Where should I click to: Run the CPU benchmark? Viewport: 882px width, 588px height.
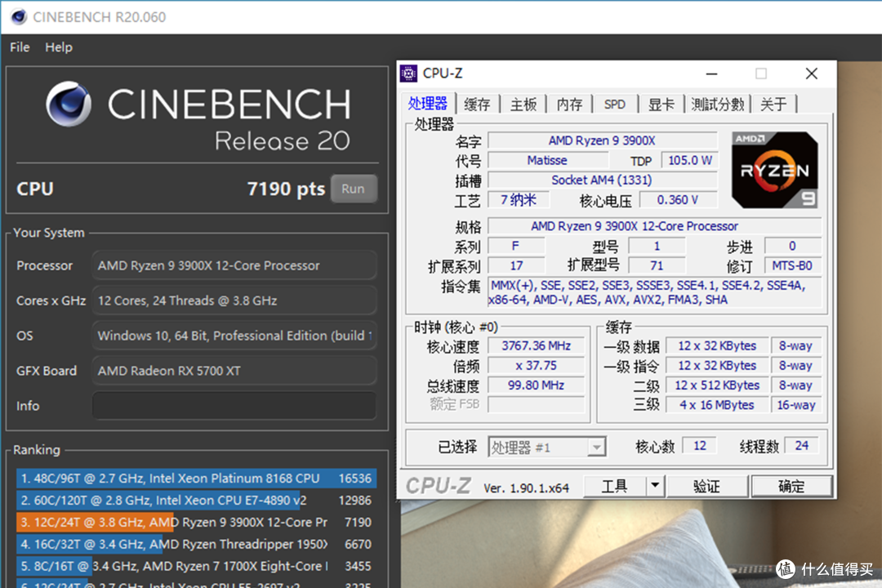[354, 189]
